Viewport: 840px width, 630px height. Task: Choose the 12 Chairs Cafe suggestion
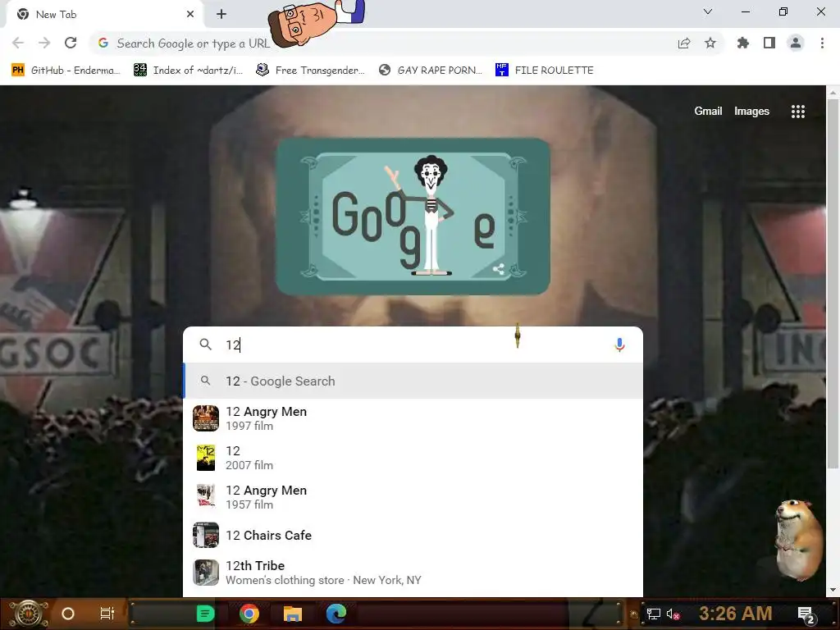413,535
